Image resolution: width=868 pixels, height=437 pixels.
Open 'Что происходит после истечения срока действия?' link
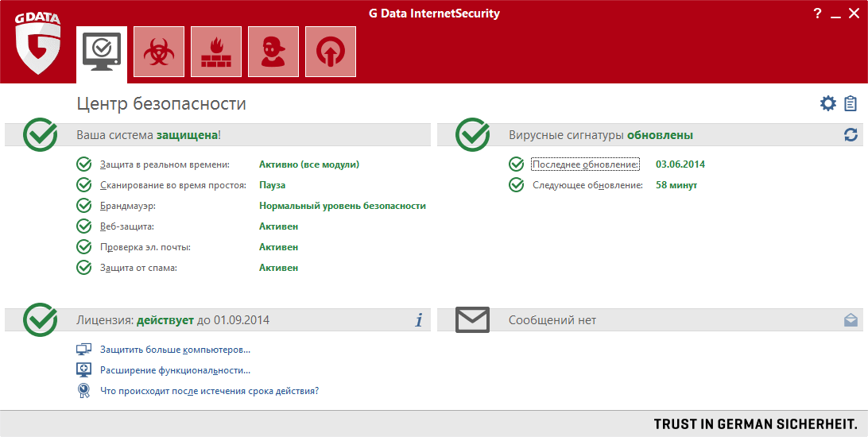pos(209,391)
